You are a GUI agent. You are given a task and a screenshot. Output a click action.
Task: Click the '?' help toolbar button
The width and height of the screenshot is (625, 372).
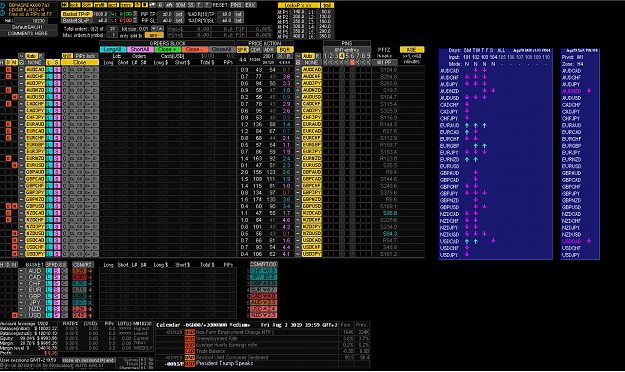(208, 5)
